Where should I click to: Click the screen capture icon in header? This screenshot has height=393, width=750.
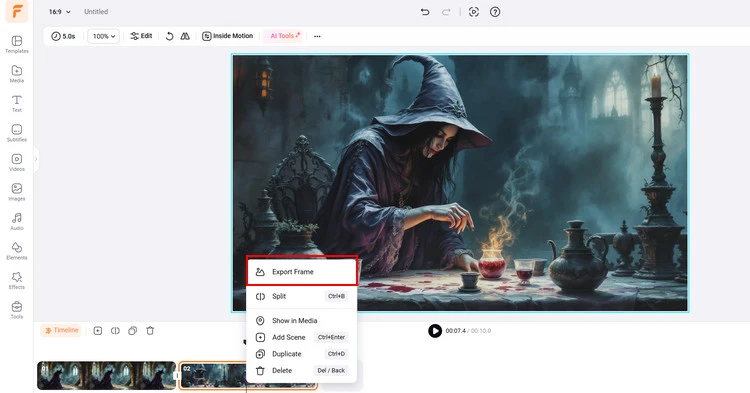click(x=474, y=12)
